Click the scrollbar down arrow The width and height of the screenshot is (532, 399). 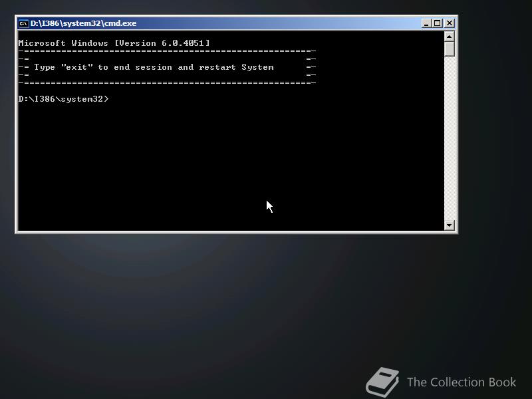pos(450,225)
